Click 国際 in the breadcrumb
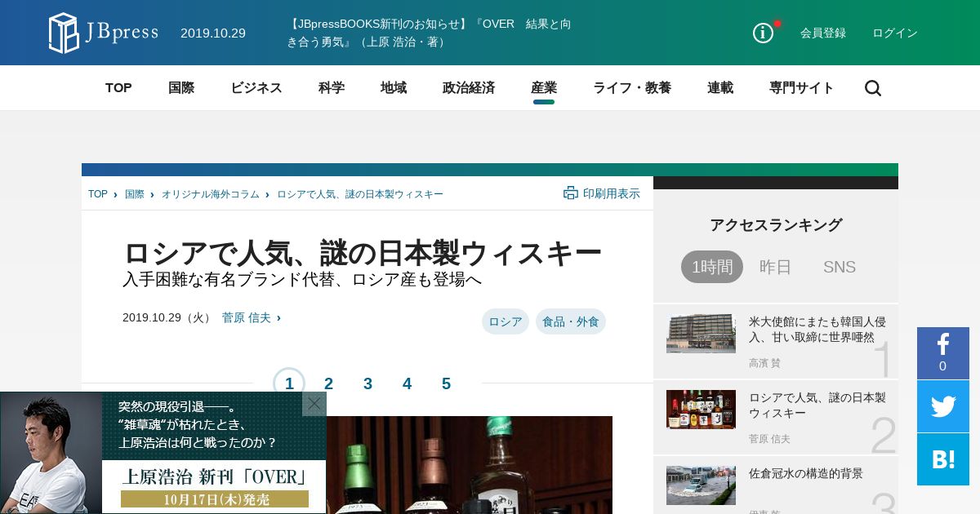Image resolution: width=980 pixels, height=514 pixels. point(135,194)
